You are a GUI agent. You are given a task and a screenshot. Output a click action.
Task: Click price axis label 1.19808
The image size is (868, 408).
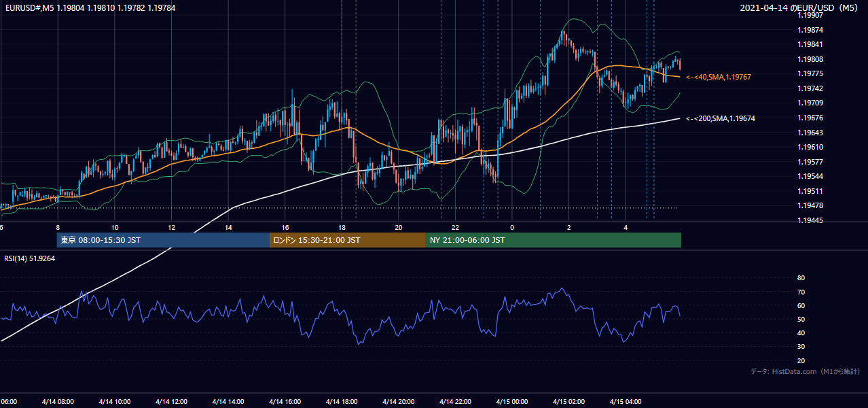point(811,60)
